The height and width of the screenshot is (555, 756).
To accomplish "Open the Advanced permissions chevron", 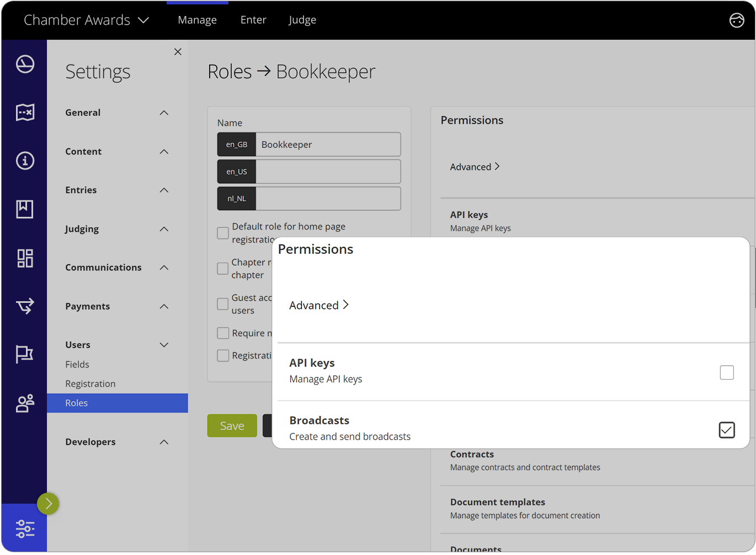I will click(x=319, y=305).
